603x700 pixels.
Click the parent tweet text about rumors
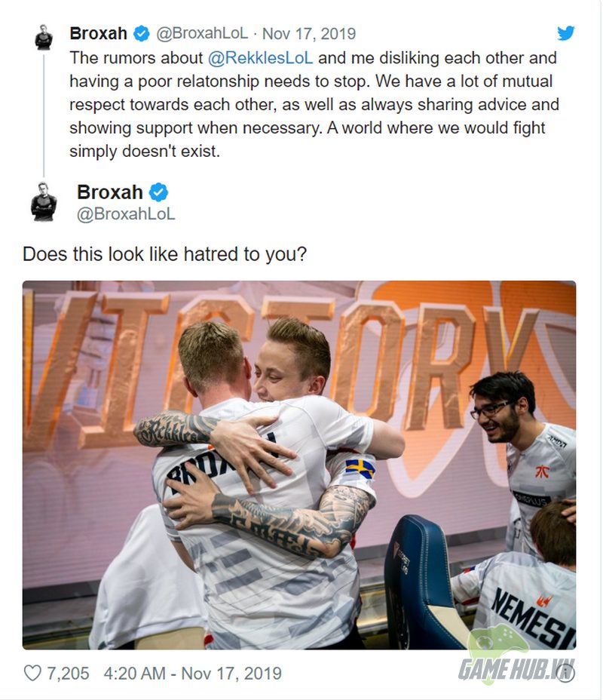coord(314,104)
